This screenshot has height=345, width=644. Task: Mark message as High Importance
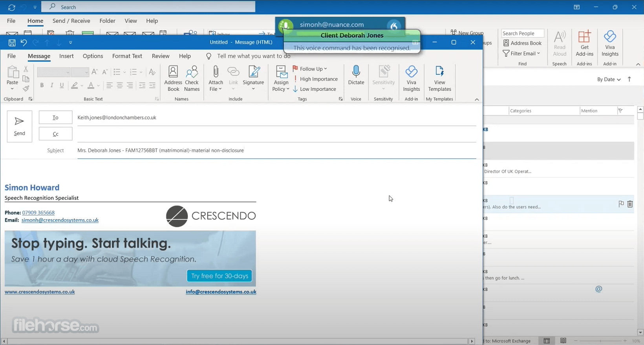[315, 79]
